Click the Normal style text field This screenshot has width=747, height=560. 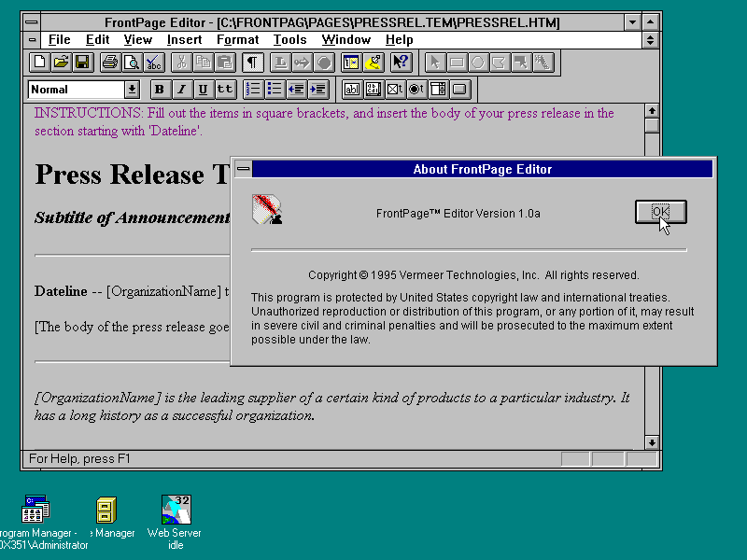coord(77,90)
